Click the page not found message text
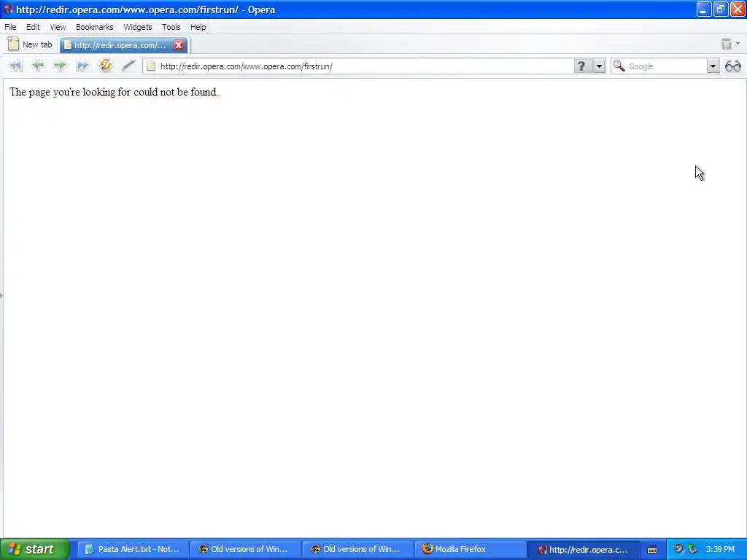 click(114, 92)
